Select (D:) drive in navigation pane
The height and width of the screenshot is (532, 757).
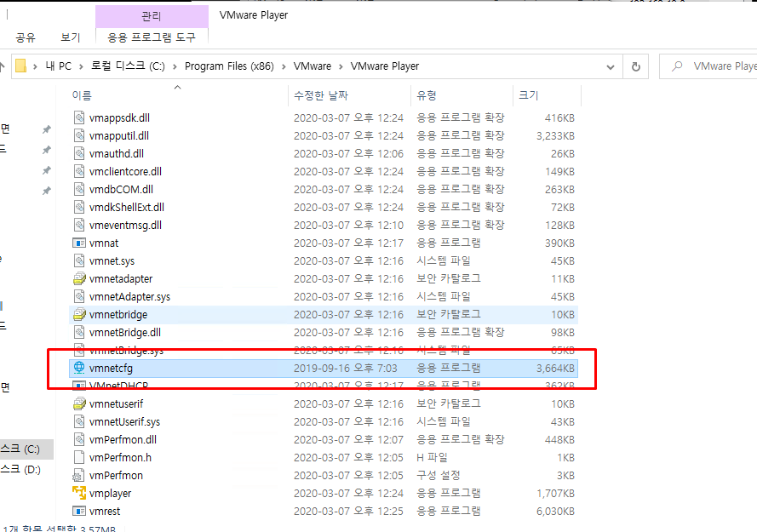point(25,469)
